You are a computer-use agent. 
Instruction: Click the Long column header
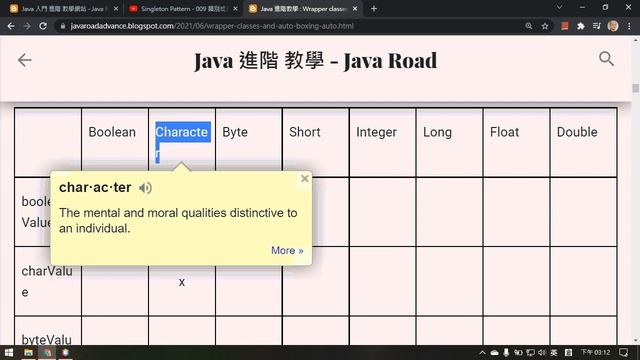437,132
